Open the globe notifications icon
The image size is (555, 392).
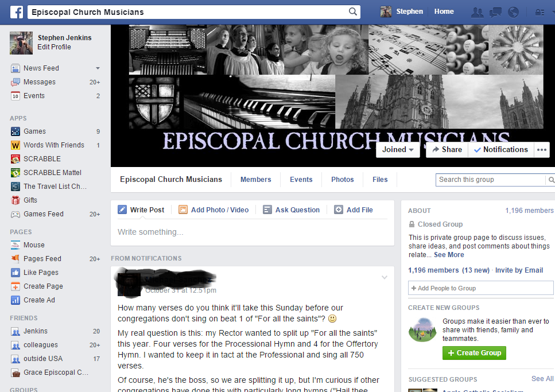[513, 13]
